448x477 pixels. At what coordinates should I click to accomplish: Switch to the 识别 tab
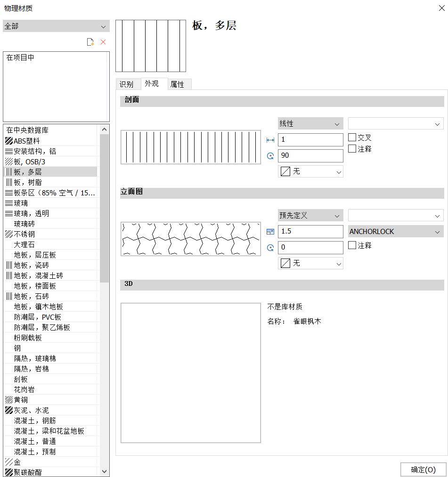pyautogui.click(x=127, y=84)
